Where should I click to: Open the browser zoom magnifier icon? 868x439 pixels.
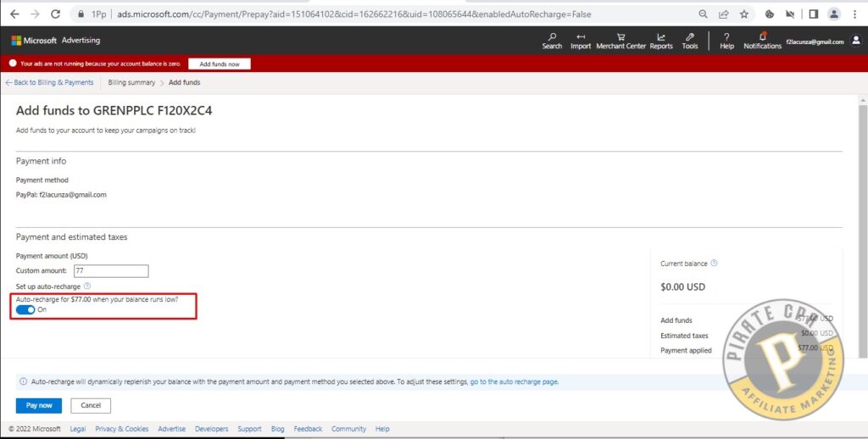(703, 14)
